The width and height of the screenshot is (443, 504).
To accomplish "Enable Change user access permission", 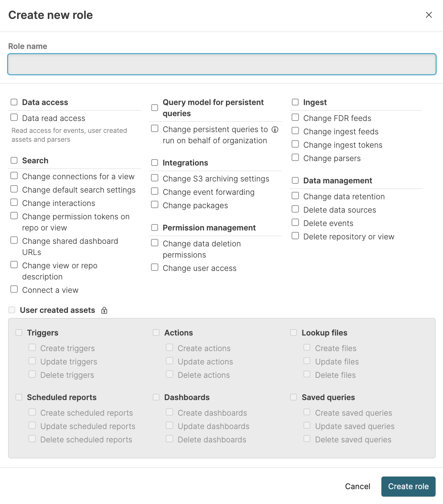I will click(x=155, y=267).
